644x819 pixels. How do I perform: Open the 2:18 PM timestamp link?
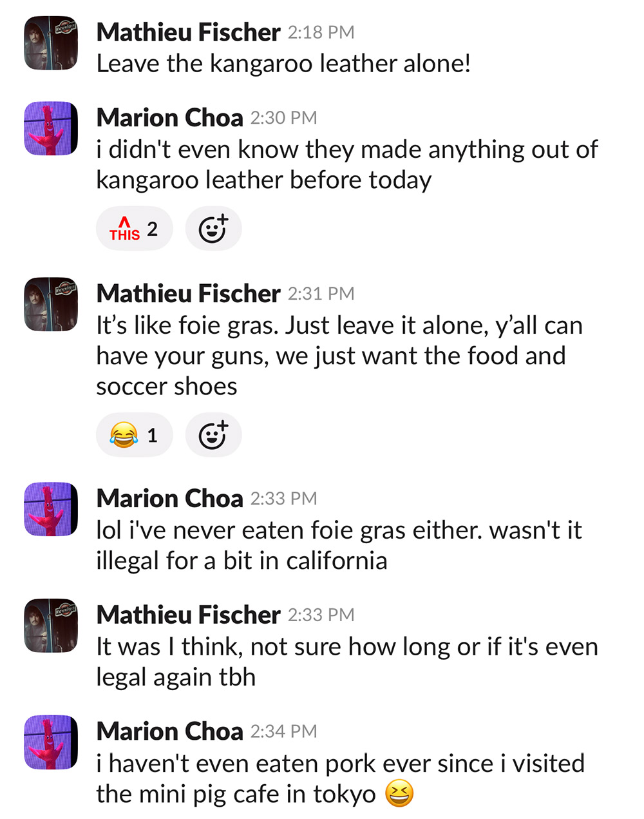tap(321, 32)
